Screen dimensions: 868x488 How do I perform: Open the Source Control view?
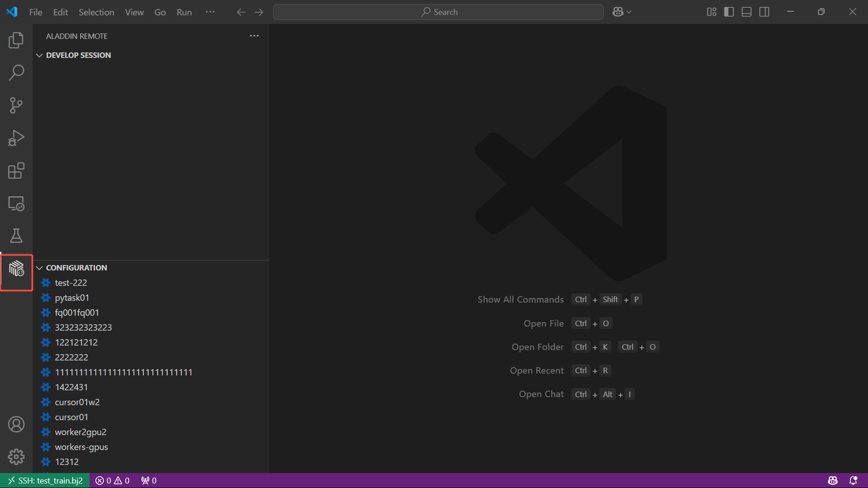point(16,105)
